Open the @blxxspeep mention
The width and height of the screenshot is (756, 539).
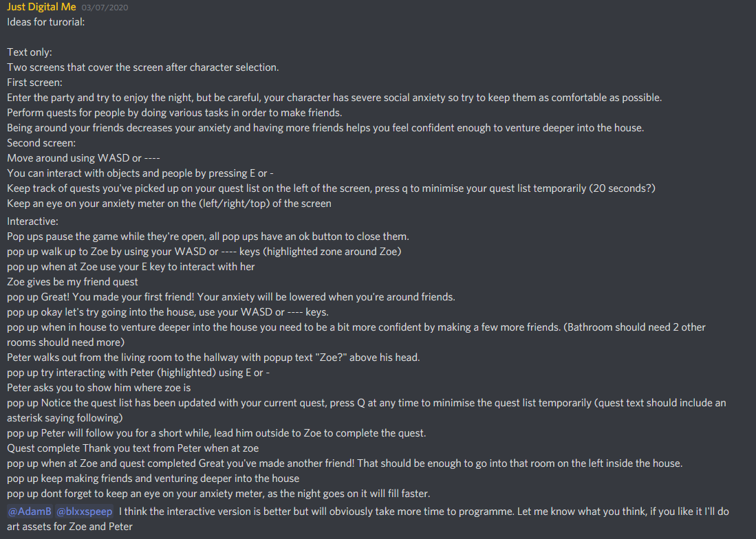[85, 511]
